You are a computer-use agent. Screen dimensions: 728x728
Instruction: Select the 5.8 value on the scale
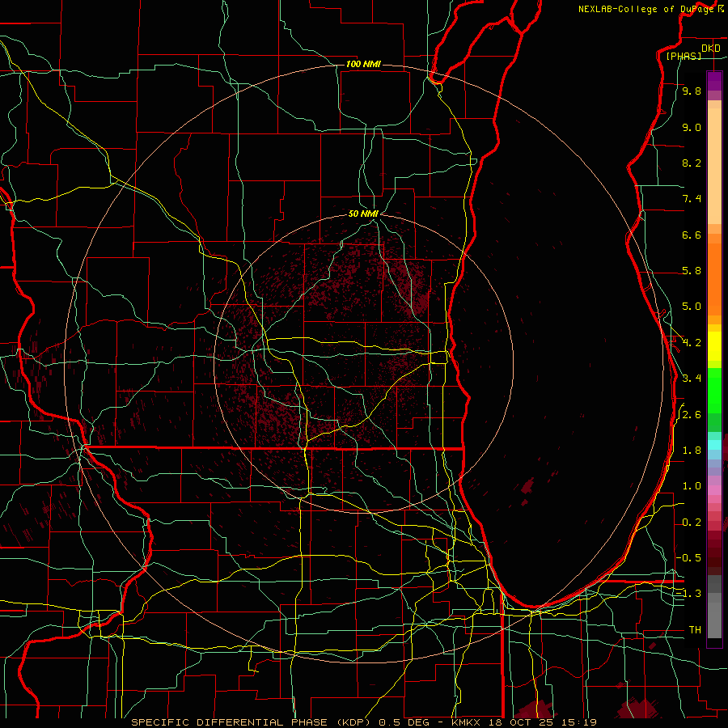[692, 271]
